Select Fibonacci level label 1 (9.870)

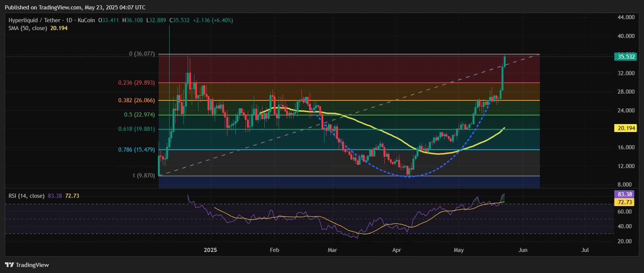[x=143, y=176]
